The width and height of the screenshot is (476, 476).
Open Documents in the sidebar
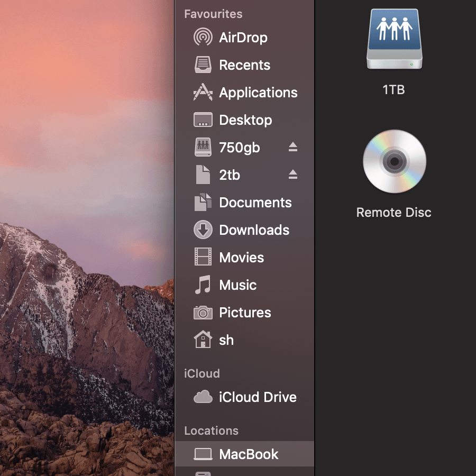point(255,203)
